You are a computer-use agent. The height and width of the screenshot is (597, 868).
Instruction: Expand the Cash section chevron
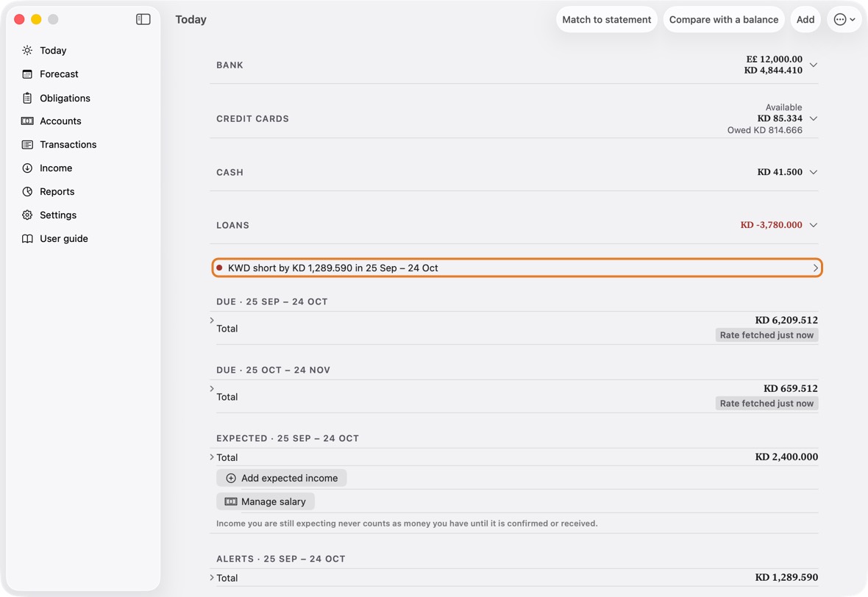[813, 172]
